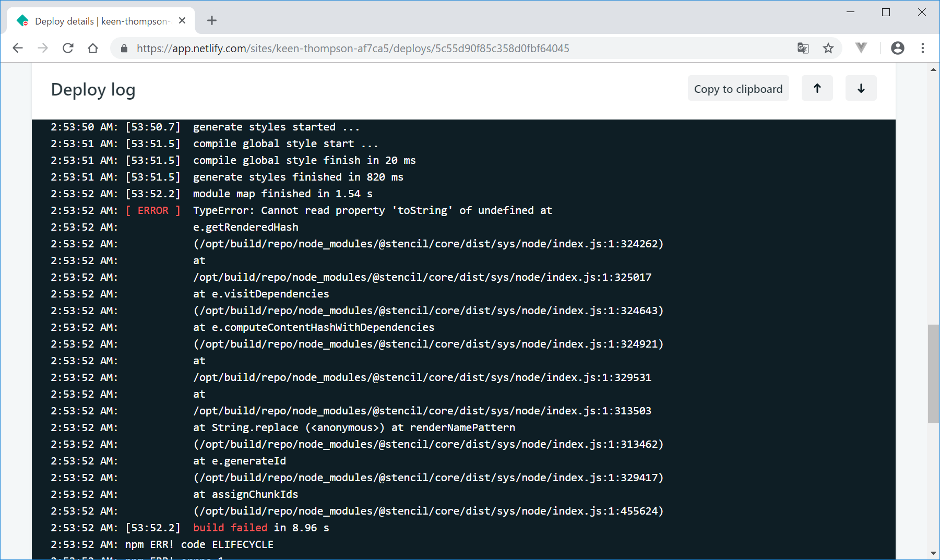
Task: Click the scrollbar up arrow
Action: (933, 69)
